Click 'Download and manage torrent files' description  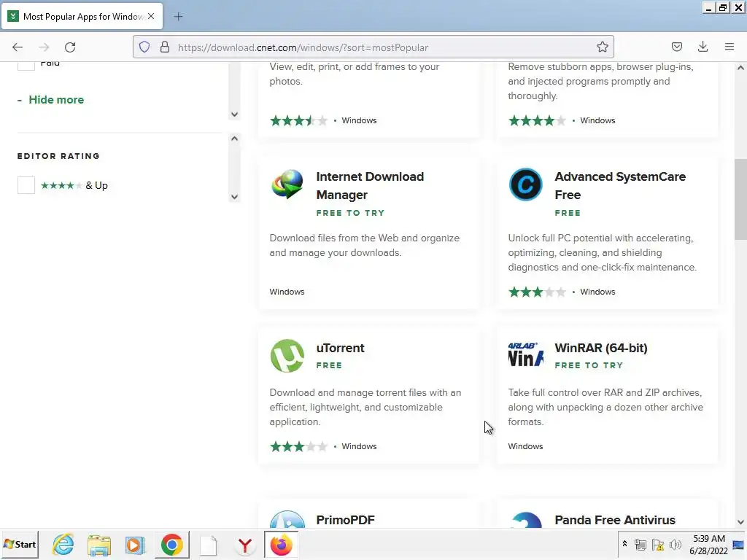pyautogui.click(x=365, y=407)
